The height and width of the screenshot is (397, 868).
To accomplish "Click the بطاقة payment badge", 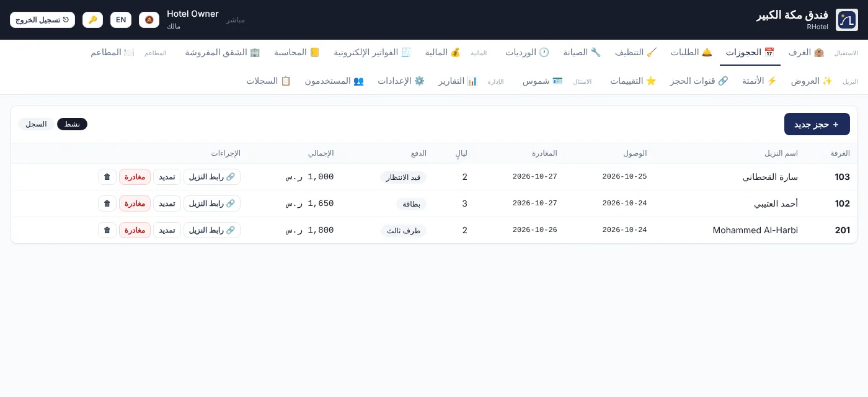I will [412, 203].
